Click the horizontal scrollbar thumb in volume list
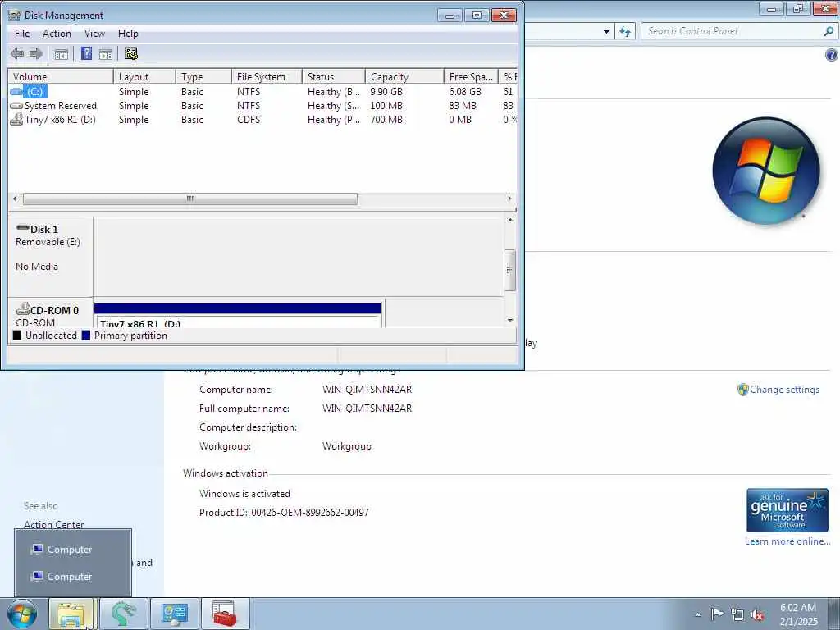Viewport: 840px width, 630px height. 190,199
